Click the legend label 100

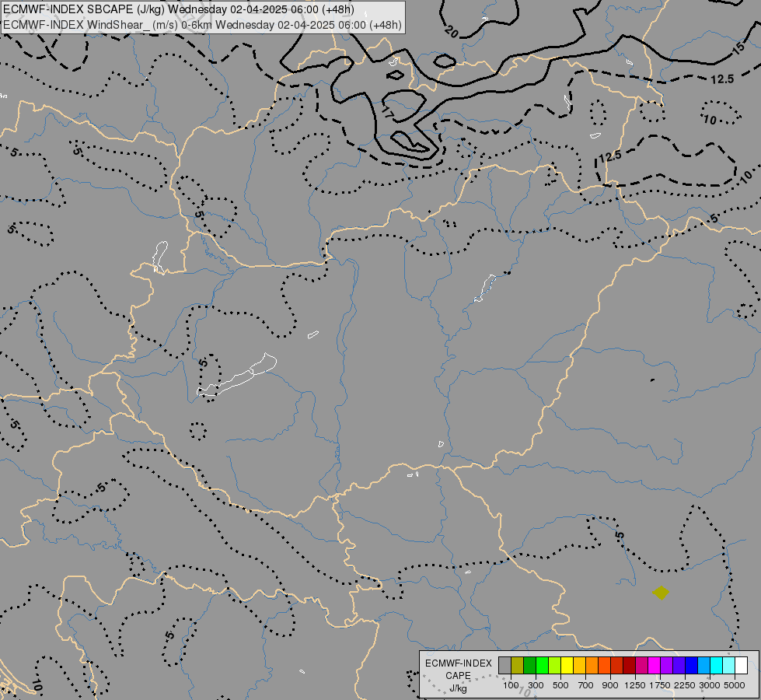point(511,685)
